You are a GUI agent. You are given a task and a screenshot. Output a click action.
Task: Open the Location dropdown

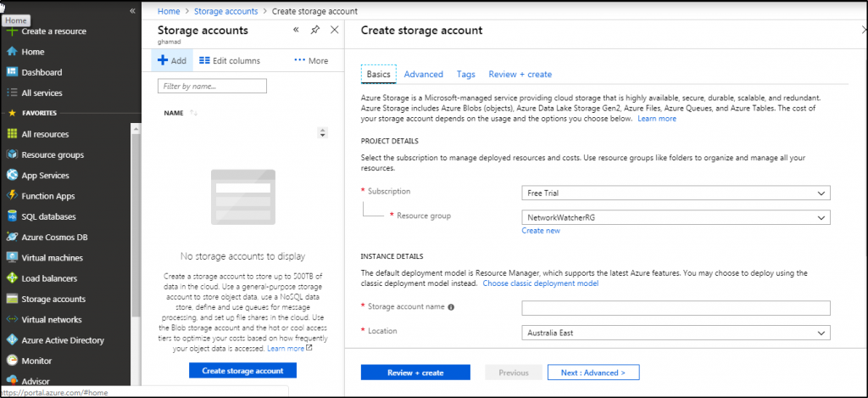(675, 333)
